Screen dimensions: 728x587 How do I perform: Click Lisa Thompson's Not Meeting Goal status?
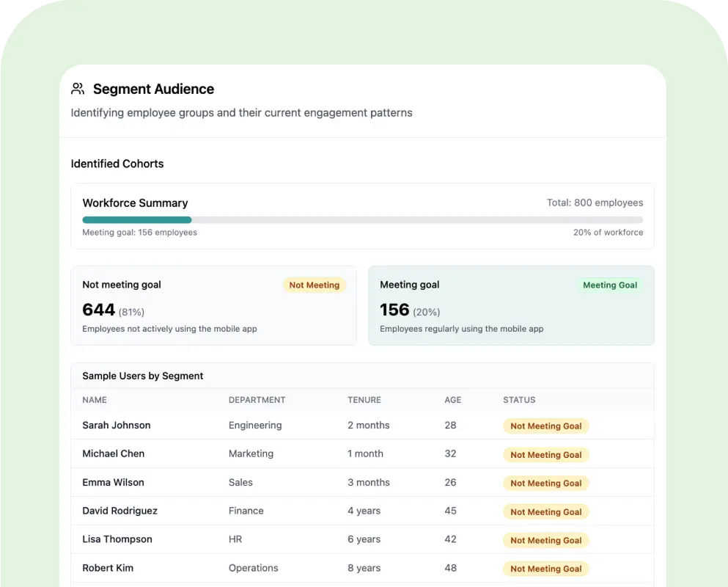pyautogui.click(x=546, y=540)
